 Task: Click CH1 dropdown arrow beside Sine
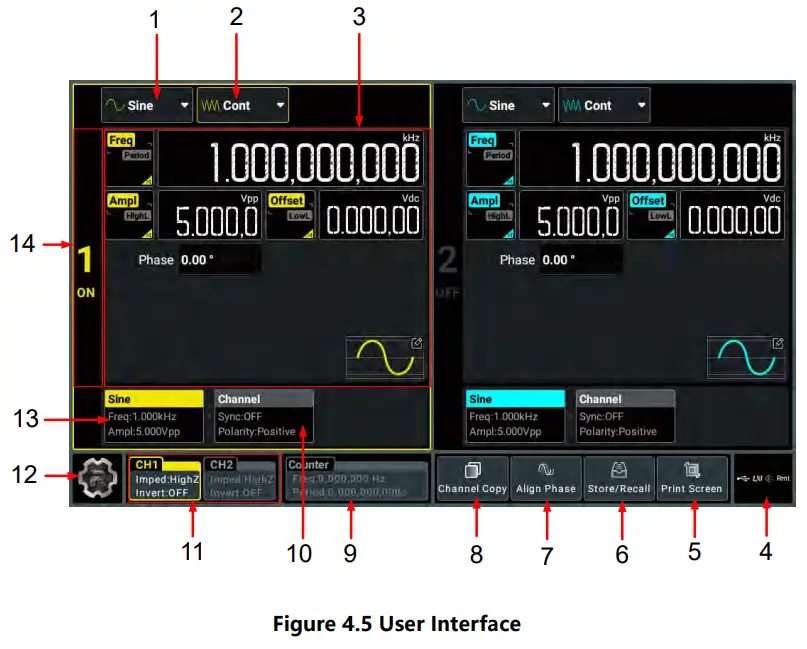184,105
